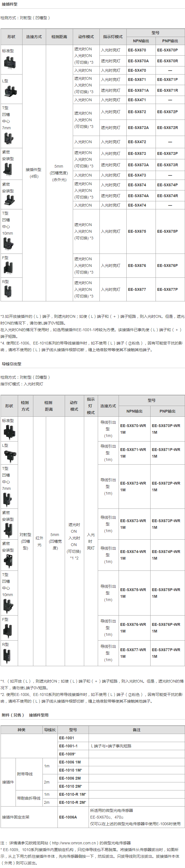The width and height of the screenshot is (185, 868).
Task: Click the 接插件型 (4极) connection method cell
Action: point(34,173)
